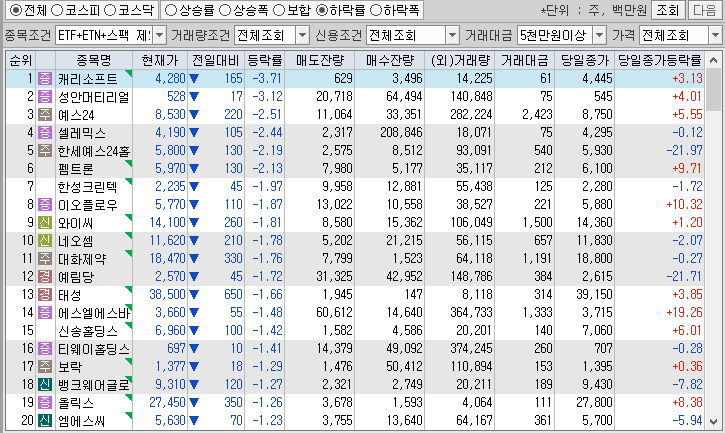
Task: Click the 주 badge next to 보락
Action: [x=45, y=367]
